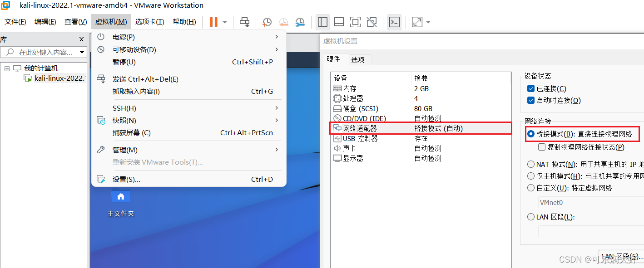
Task: Expand the 电源(P) submenu
Action: (x=189, y=37)
